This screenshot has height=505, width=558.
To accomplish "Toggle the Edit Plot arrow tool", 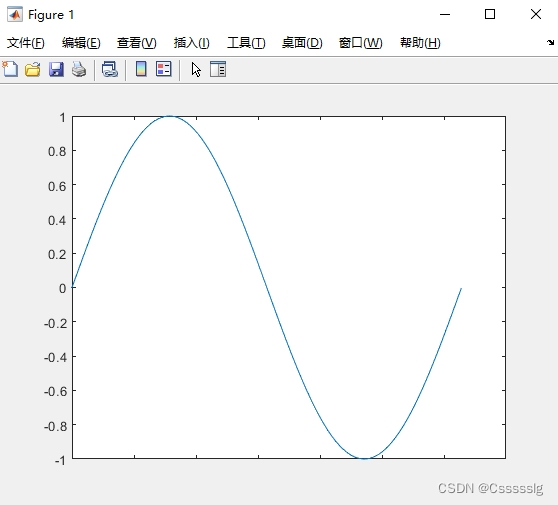I will tap(196, 69).
